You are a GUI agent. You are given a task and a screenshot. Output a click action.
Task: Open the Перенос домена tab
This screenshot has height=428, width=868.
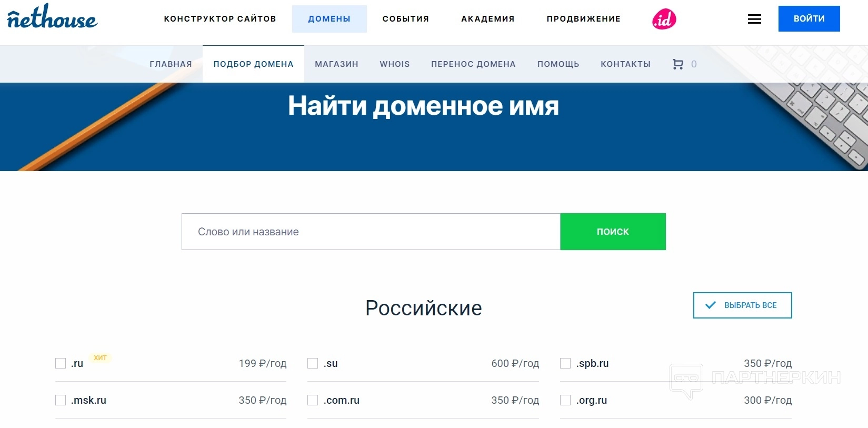[x=473, y=64]
